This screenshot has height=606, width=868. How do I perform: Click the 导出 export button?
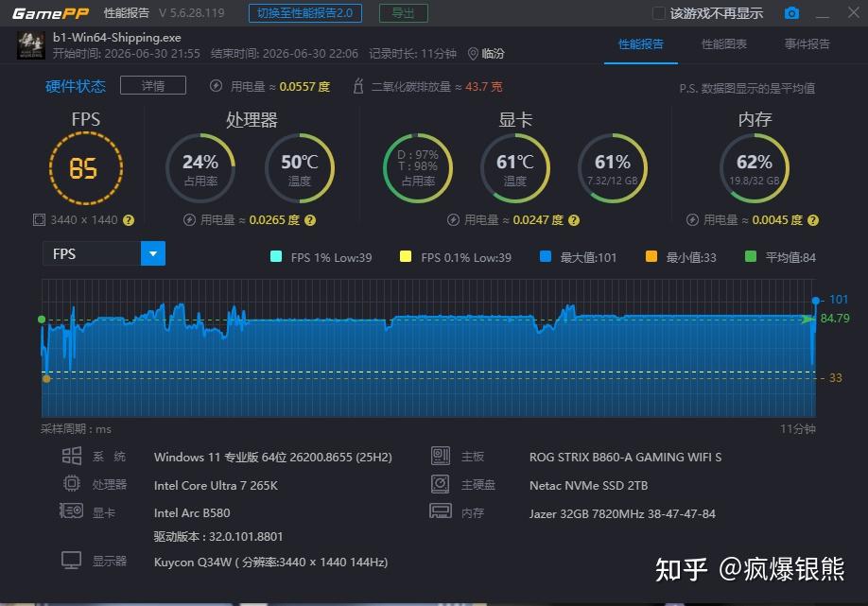tap(403, 12)
